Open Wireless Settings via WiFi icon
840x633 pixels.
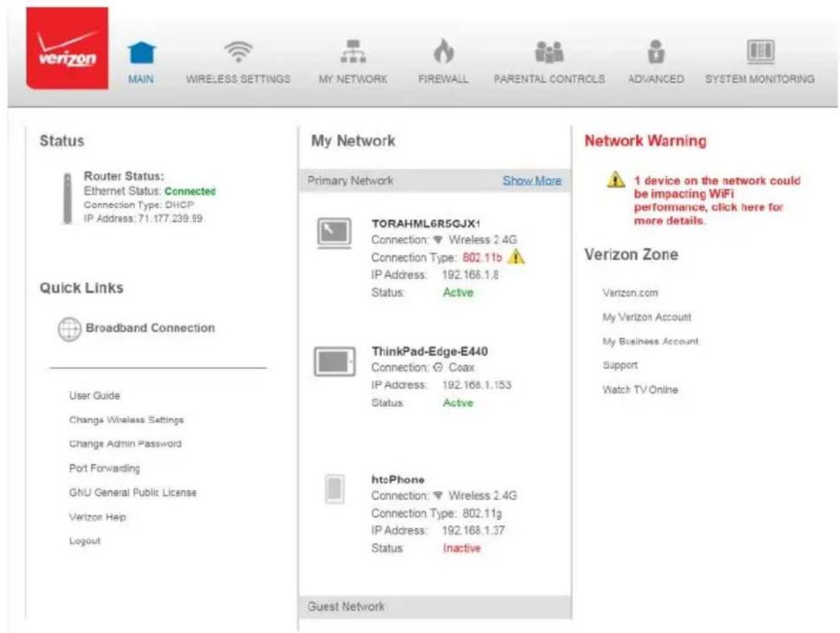coord(238,51)
